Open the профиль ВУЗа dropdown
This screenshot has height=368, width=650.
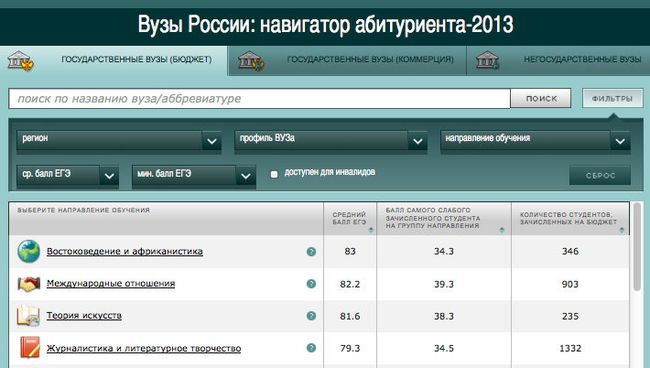pos(330,141)
